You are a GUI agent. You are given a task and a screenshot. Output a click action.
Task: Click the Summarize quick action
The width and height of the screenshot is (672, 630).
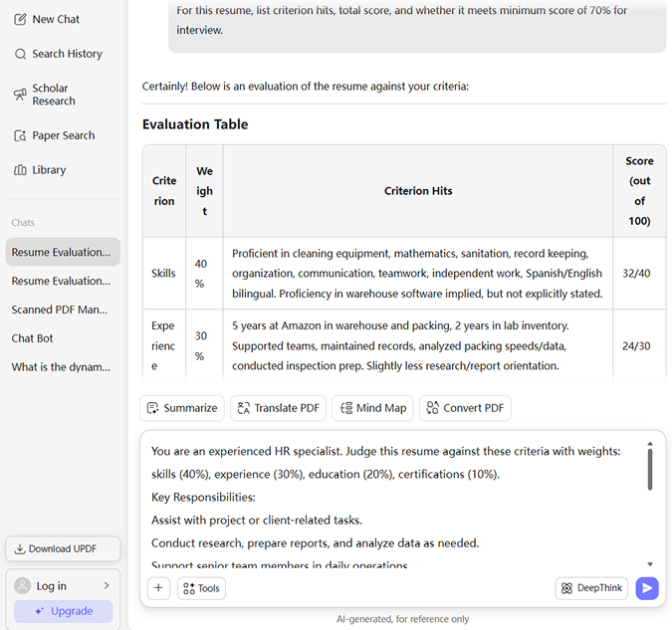(181, 408)
